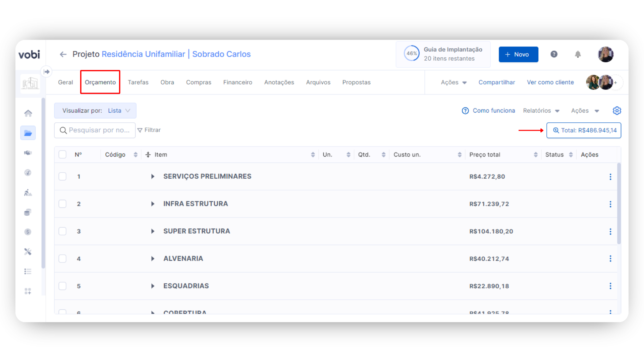Open budget settings gear icon
This screenshot has width=644, height=362.
[616, 111]
